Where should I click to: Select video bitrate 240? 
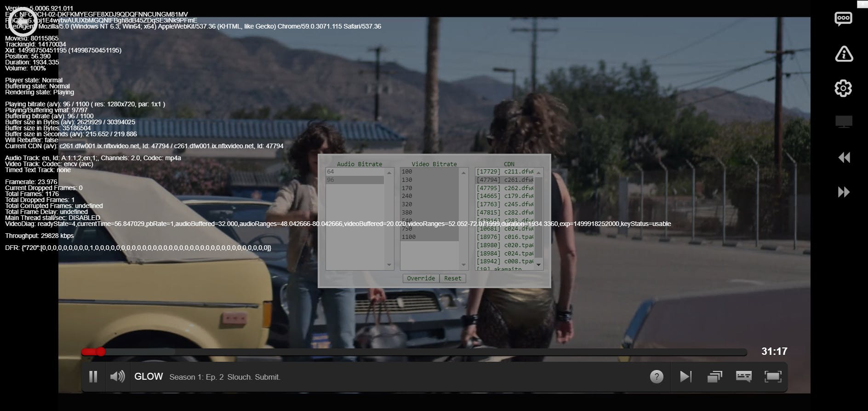click(x=429, y=196)
